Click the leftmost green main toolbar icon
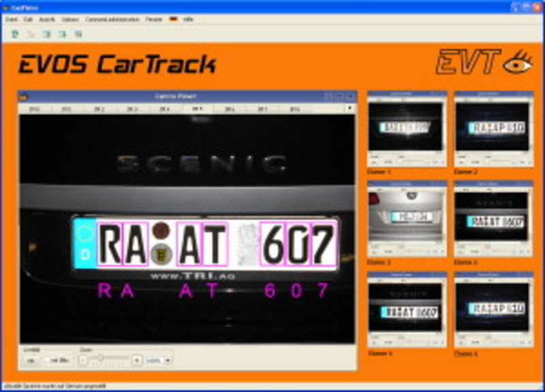 coord(15,34)
